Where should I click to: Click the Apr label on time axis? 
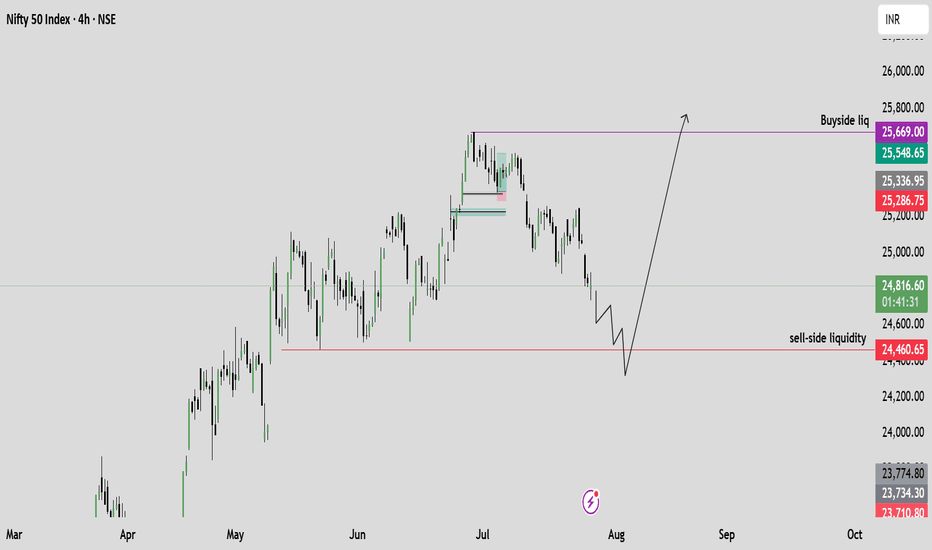tap(127, 535)
